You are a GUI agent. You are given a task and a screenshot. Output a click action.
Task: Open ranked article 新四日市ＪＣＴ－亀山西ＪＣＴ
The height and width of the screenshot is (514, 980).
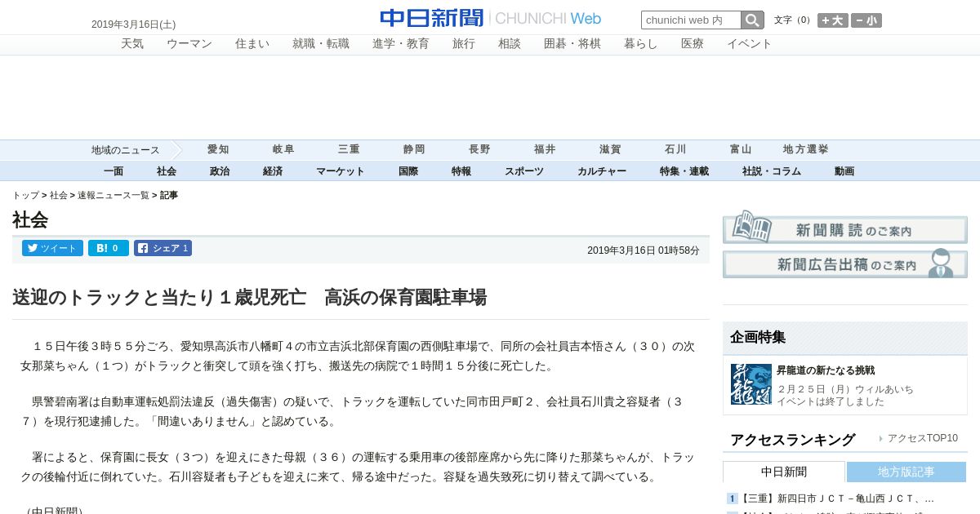click(x=837, y=498)
